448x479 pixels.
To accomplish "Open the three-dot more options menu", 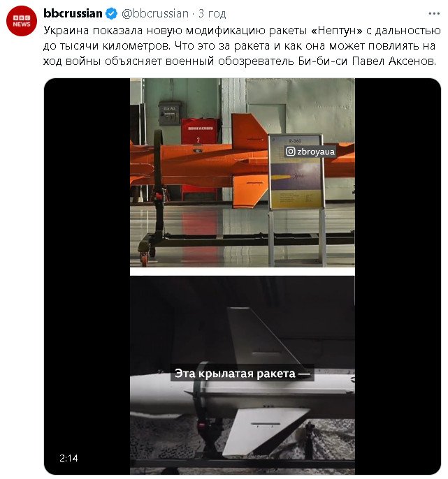I will (x=434, y=13).
